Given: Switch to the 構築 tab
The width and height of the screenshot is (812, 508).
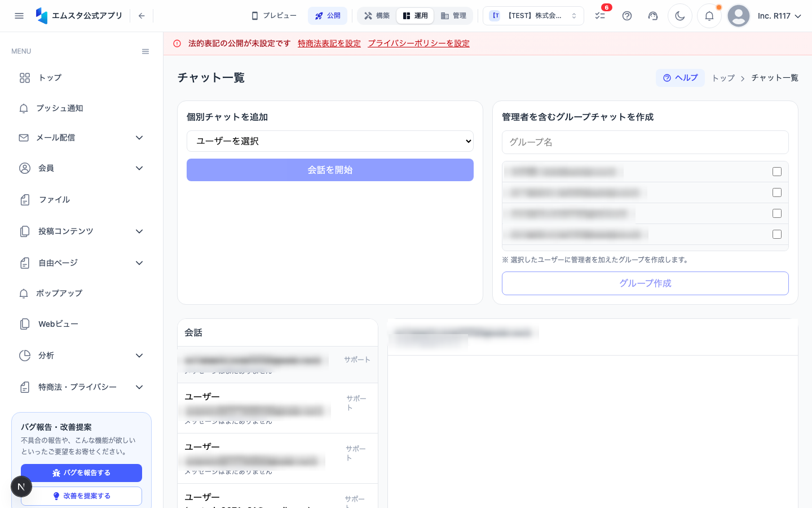Looking at the screenshot, I should 377,16.
